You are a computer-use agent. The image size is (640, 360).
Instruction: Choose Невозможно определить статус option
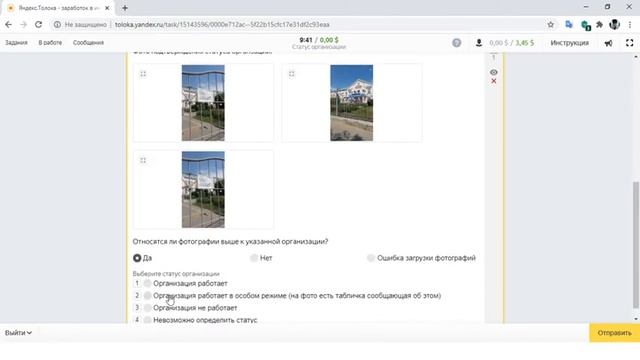point(147,320)
